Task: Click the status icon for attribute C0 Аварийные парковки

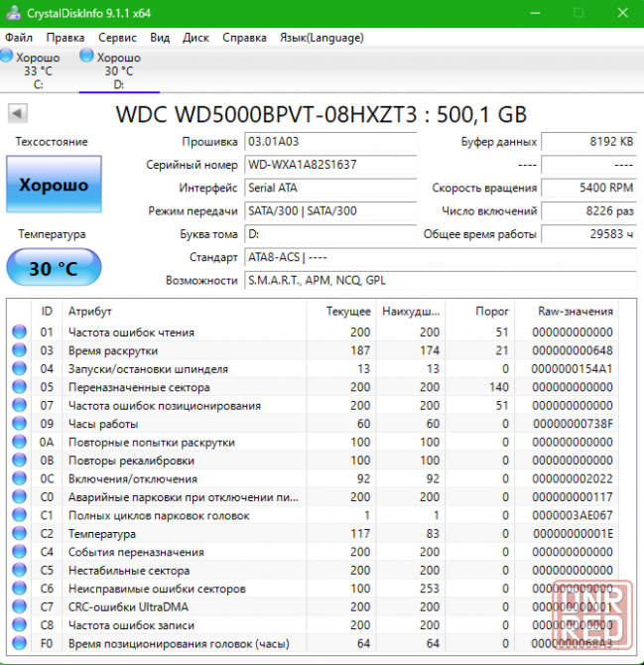Action: tap(19, 496)
